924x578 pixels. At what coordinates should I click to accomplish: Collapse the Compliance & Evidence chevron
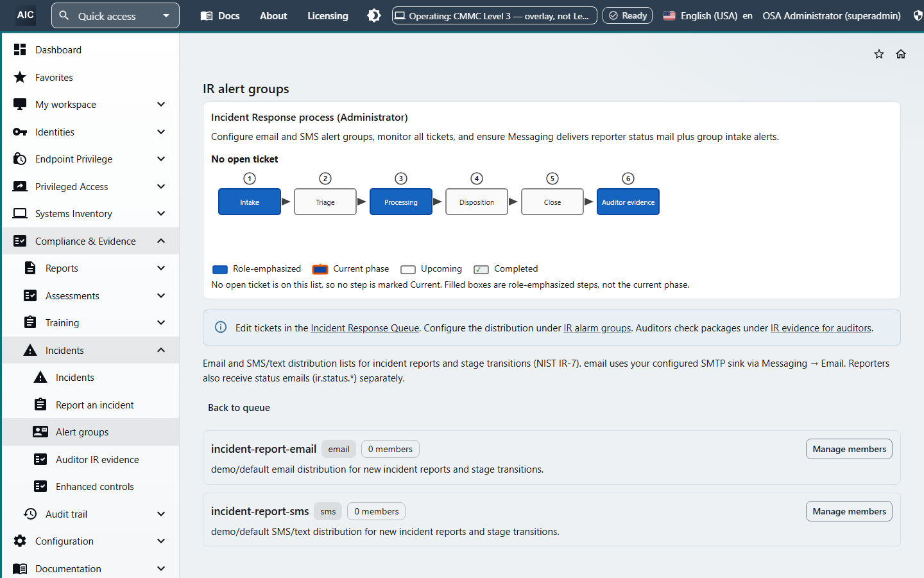[161, 241]
